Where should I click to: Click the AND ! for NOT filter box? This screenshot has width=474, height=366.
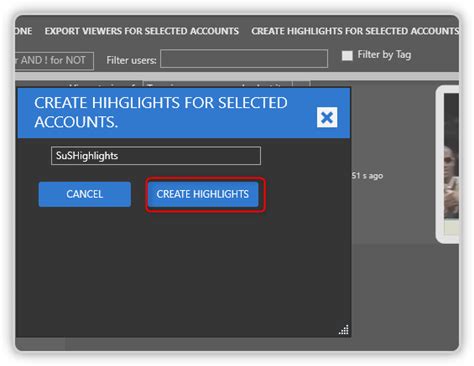coord(54,61)
